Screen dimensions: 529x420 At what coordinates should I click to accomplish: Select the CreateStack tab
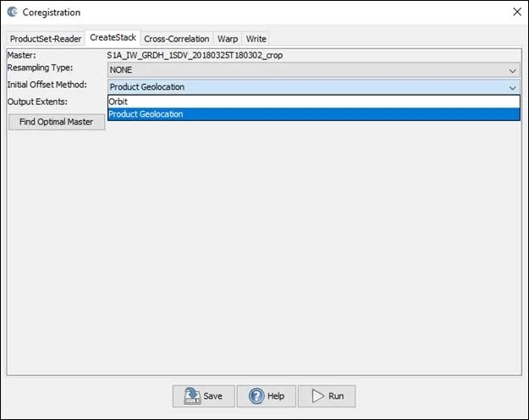pos(113,38)
